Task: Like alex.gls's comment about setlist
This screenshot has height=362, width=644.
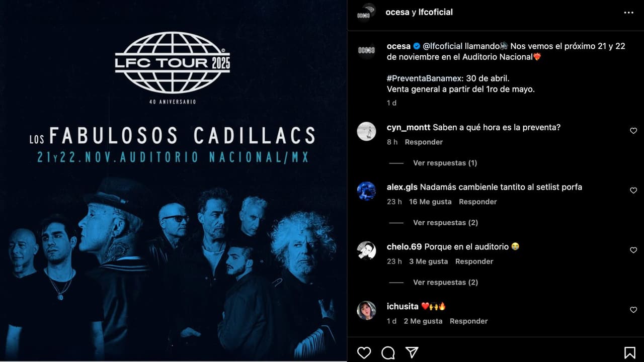Action: [633, 191]
